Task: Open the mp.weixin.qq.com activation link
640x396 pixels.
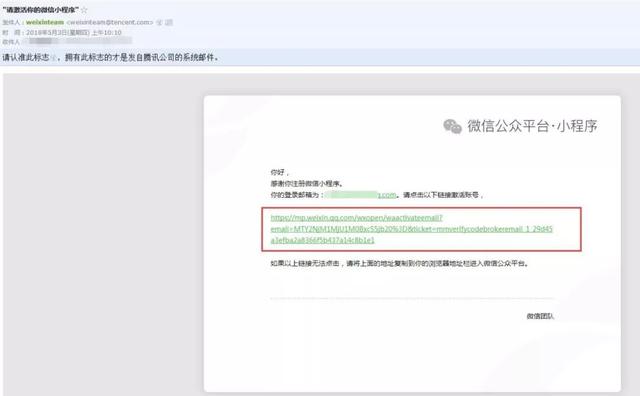Action: (x=411, y=229)
